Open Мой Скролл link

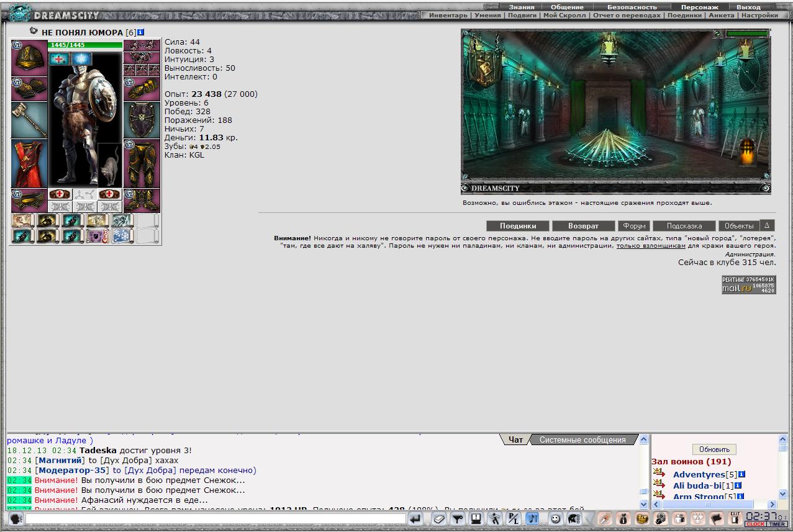tap(565, 15)
